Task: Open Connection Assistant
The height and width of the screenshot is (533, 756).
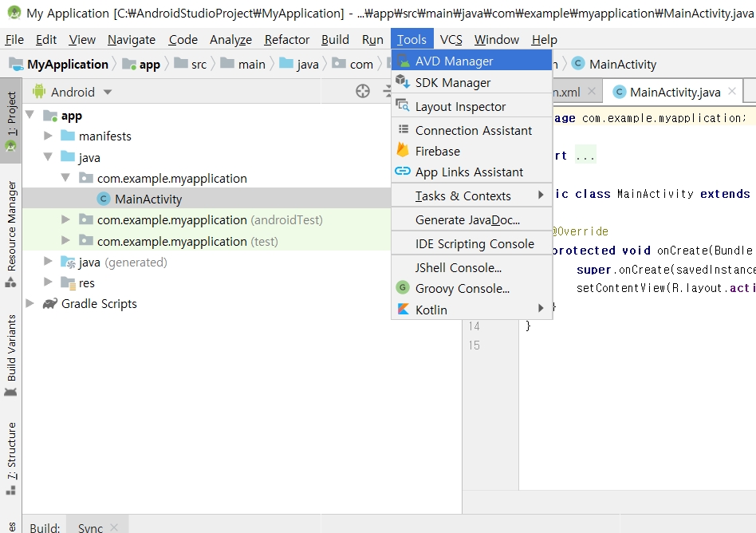Action: tap(471, 130)
